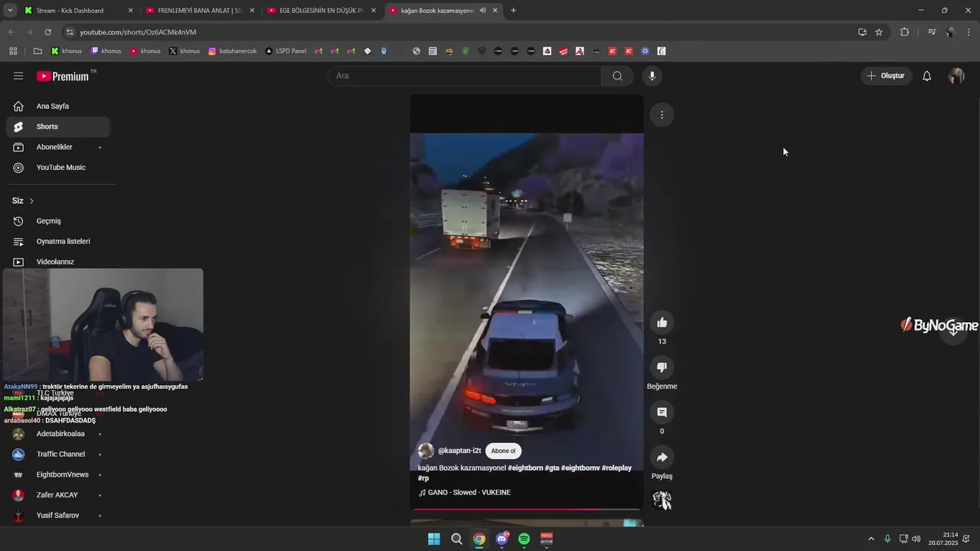Switch to FRENLEMEYİ BANA ANLAT tab
980x551 pixels.
click(200, 11)
